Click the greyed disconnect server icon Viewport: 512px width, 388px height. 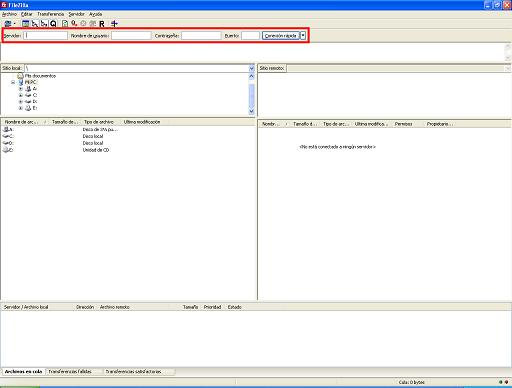[x=93, y=24]
